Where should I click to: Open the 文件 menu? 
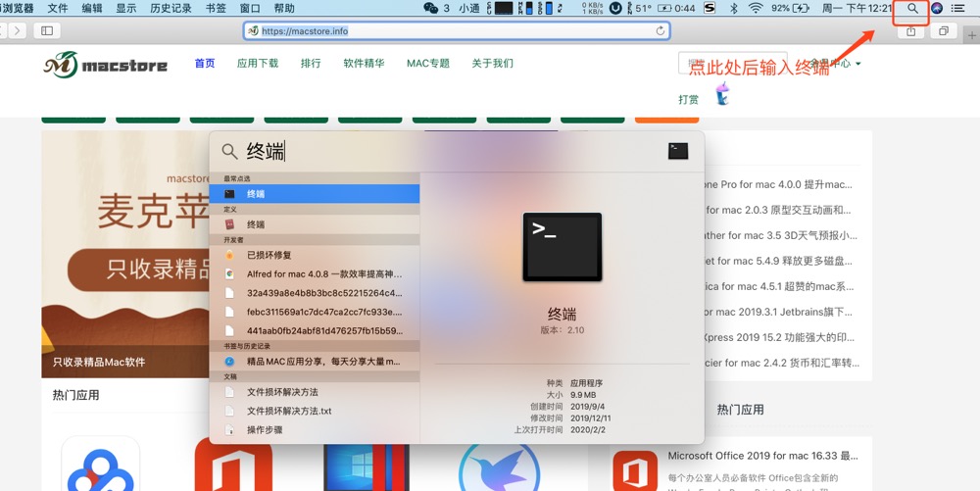click(x=58, y=9)
